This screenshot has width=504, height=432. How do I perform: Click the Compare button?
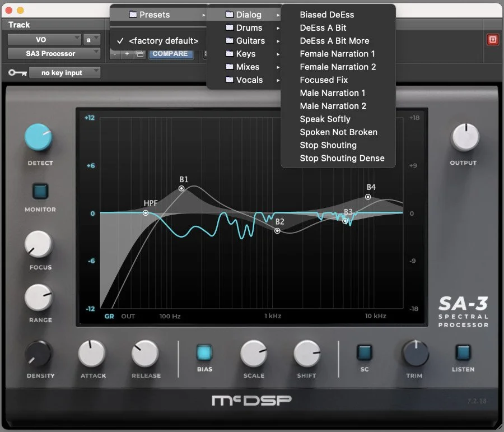click(x=171, y=53)
